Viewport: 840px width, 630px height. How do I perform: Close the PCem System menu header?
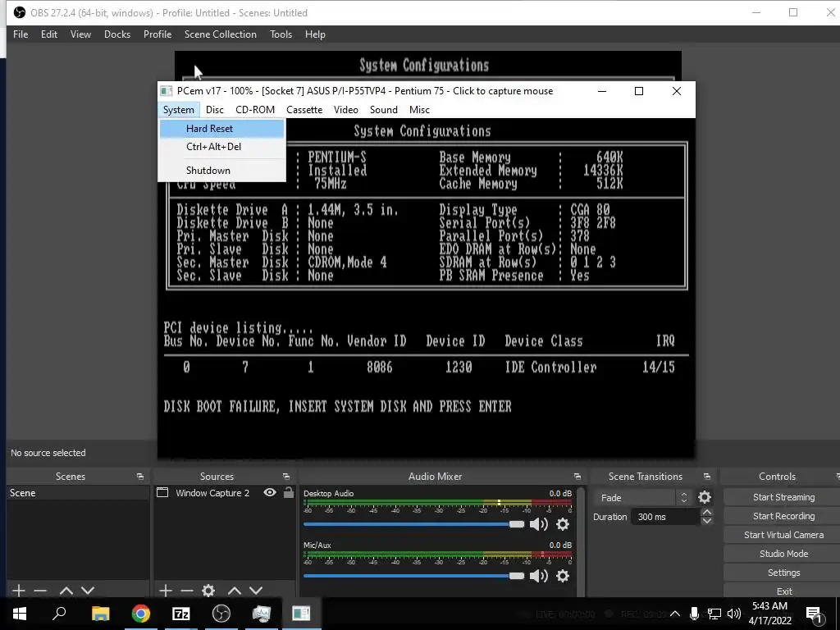pyautogui.click(x=178, y=110)
